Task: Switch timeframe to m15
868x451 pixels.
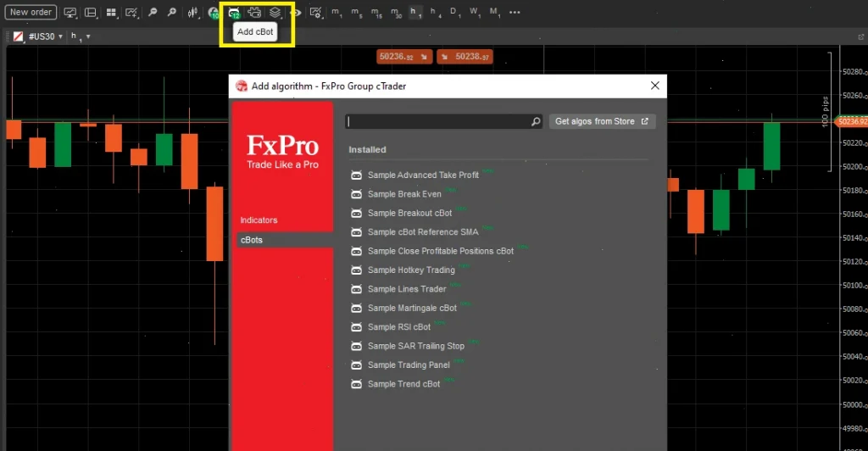Action: coord(376,12)
